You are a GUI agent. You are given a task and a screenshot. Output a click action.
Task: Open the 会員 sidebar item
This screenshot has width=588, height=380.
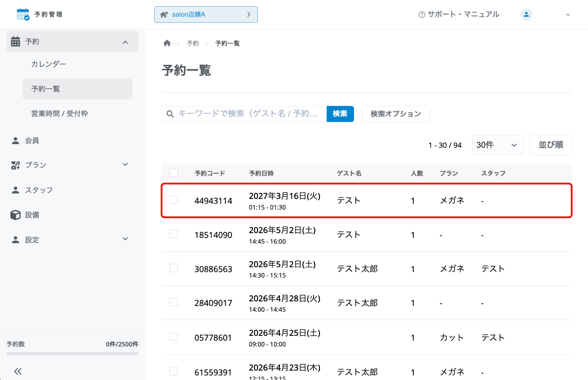click(x=32, y=141)
